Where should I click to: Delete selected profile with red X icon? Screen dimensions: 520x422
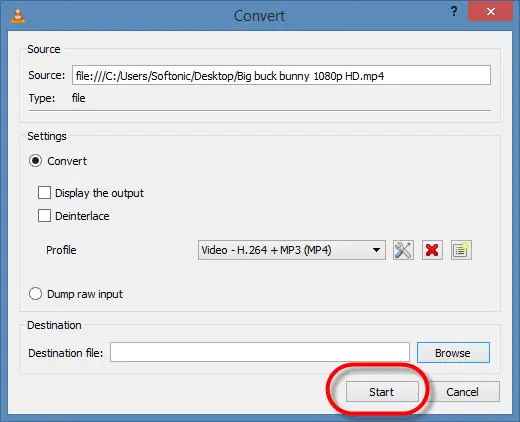(x=432, y=250)
